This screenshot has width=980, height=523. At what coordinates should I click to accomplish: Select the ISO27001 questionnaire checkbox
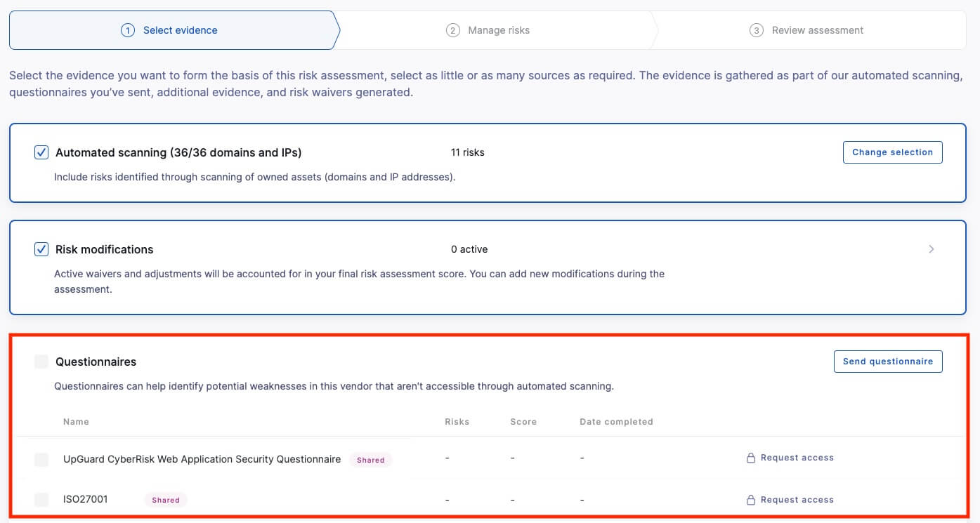pos(41,500)
